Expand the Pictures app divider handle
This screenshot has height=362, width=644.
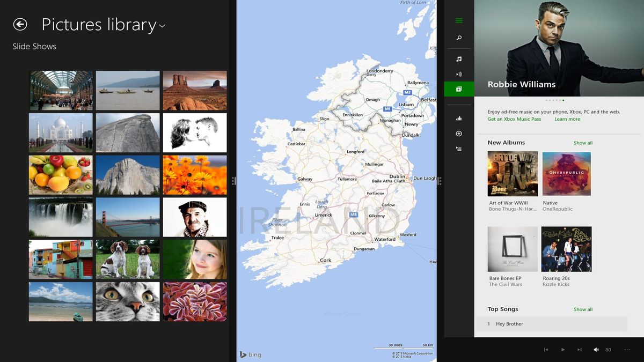pos(233,181)
